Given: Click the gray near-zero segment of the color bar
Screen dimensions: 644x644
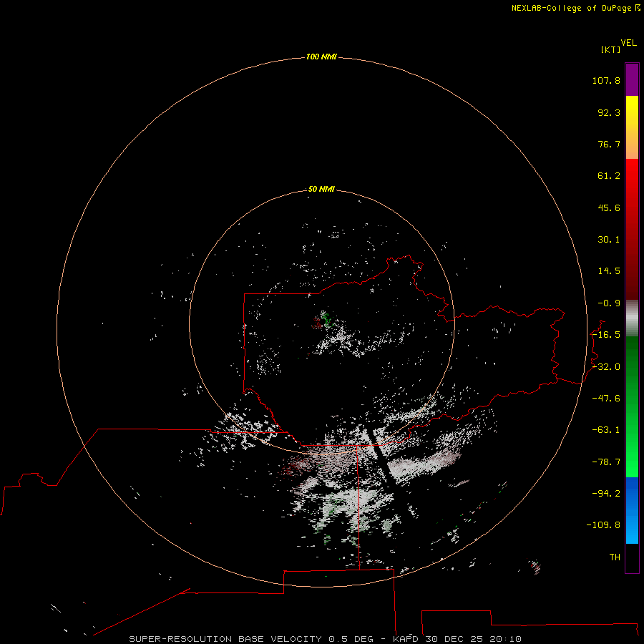Looking at the screenshot, I should (632, 318).
